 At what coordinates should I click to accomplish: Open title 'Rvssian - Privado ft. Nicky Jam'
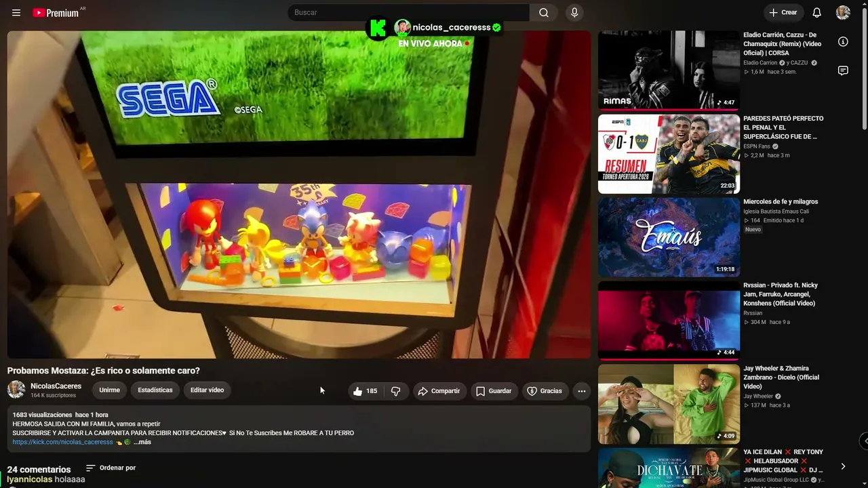pos(781,294)
